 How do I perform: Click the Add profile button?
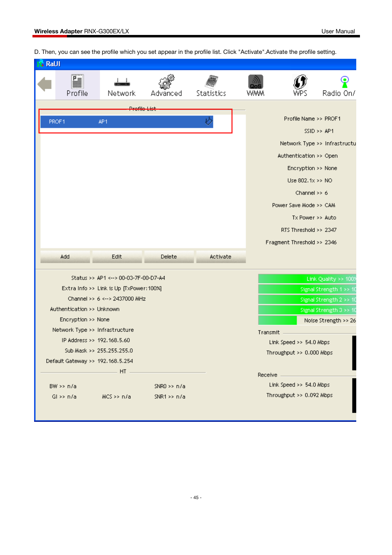pyautogui.click(x=65, y=257)
